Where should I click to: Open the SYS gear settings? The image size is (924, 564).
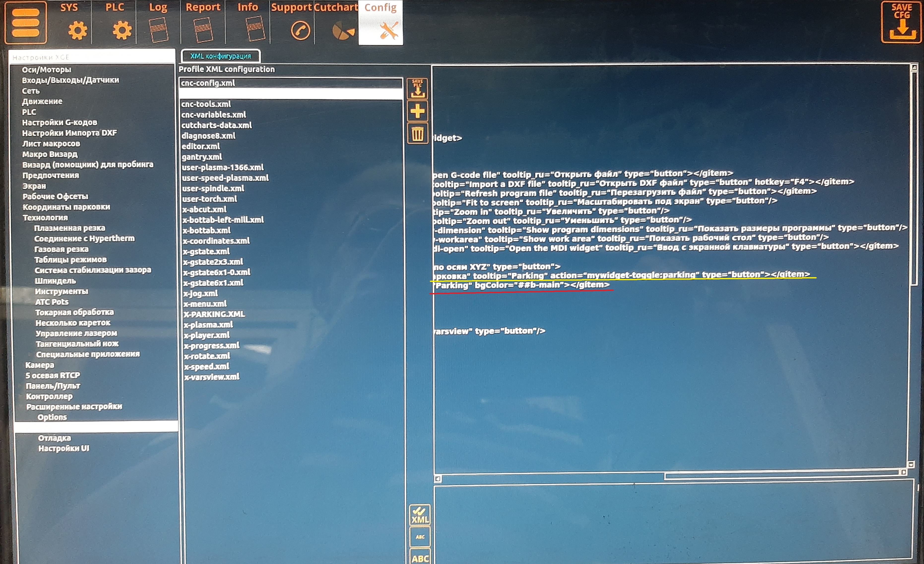pyautogui.click(x=77, y=30)
